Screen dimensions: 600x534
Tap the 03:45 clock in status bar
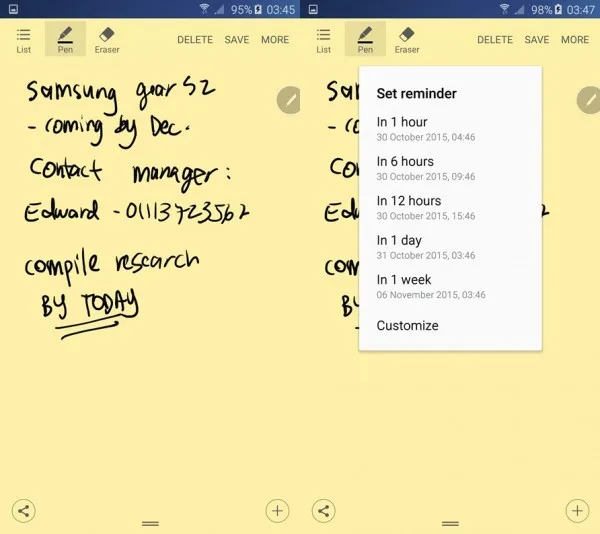point(280,9)
